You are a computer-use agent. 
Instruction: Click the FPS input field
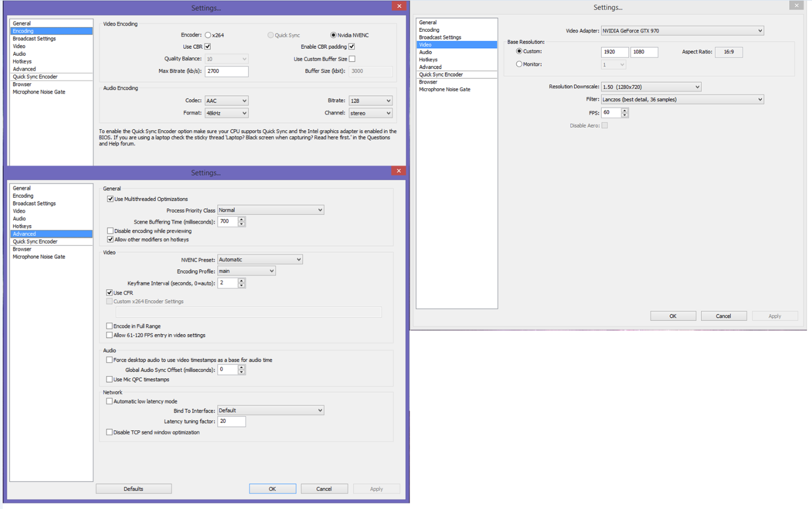611,112
